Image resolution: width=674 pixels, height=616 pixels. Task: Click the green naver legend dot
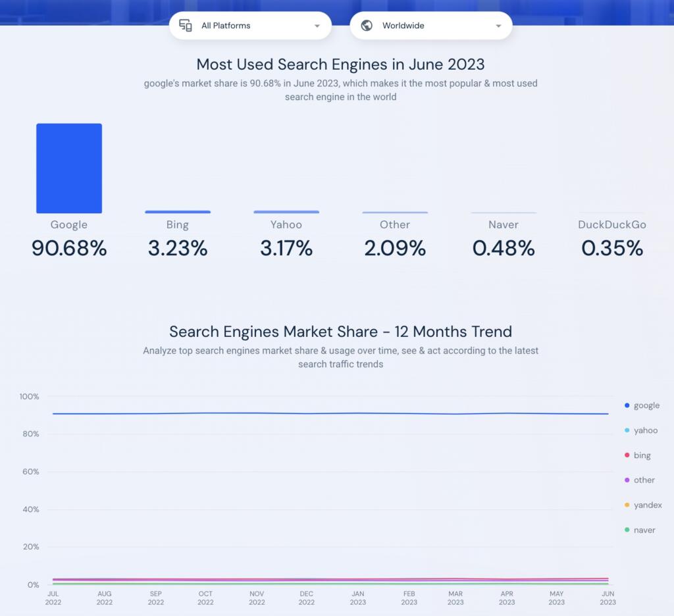pyautogui.click(x=627, y=530)
